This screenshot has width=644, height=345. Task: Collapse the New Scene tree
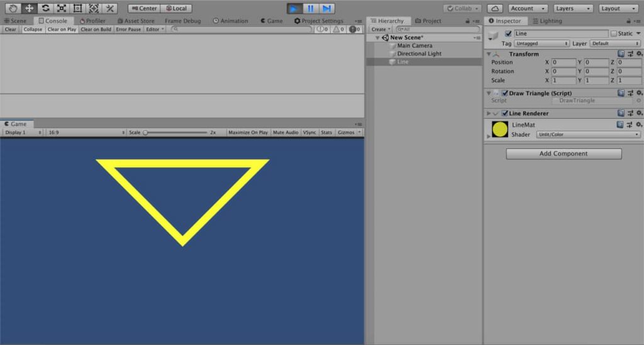coord(377,37)
